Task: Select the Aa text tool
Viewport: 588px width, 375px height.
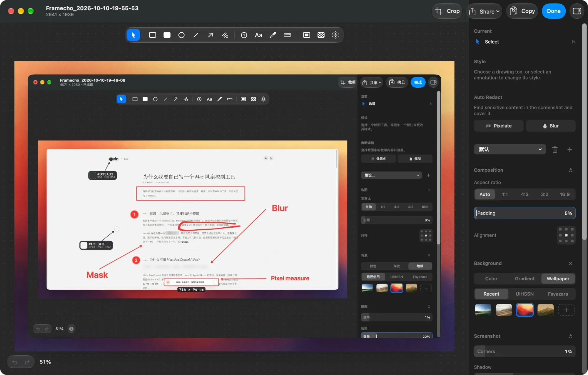Action: pyautogui.click(x=258, y=35)
